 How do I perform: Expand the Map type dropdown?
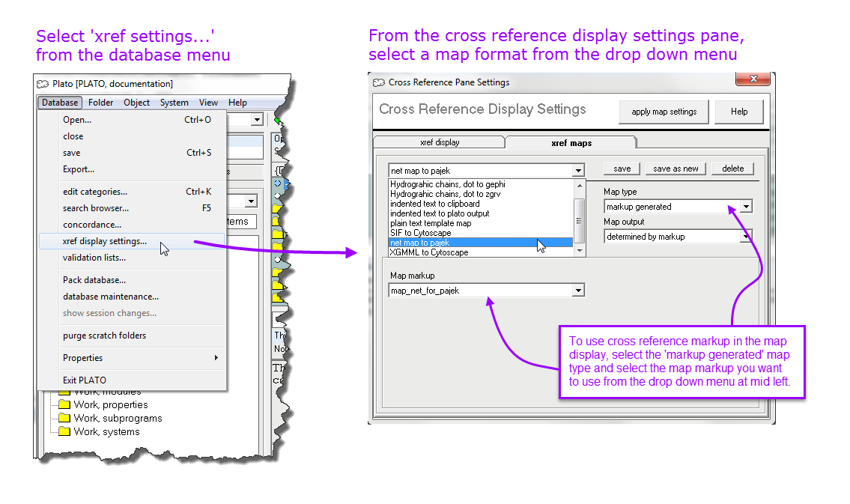[x=746, y=207]
